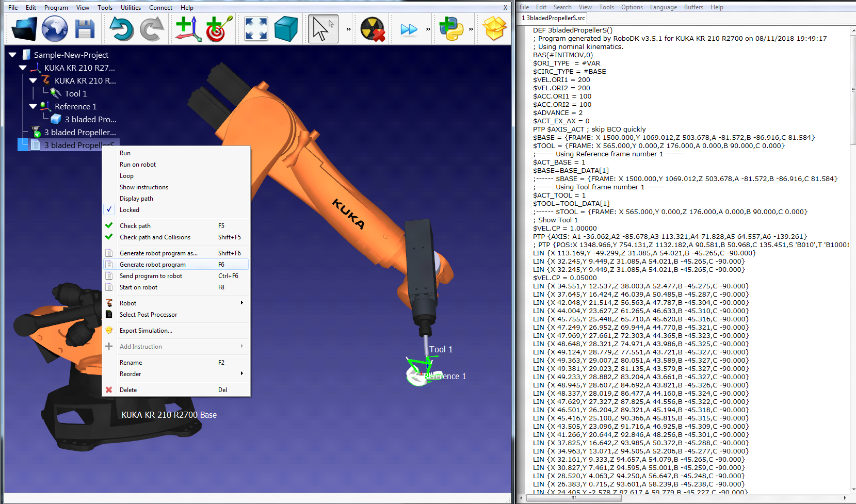The width and height of the screenshot is (856, 504).
Task: Toggle the Check path option
Action: point(135,225)
